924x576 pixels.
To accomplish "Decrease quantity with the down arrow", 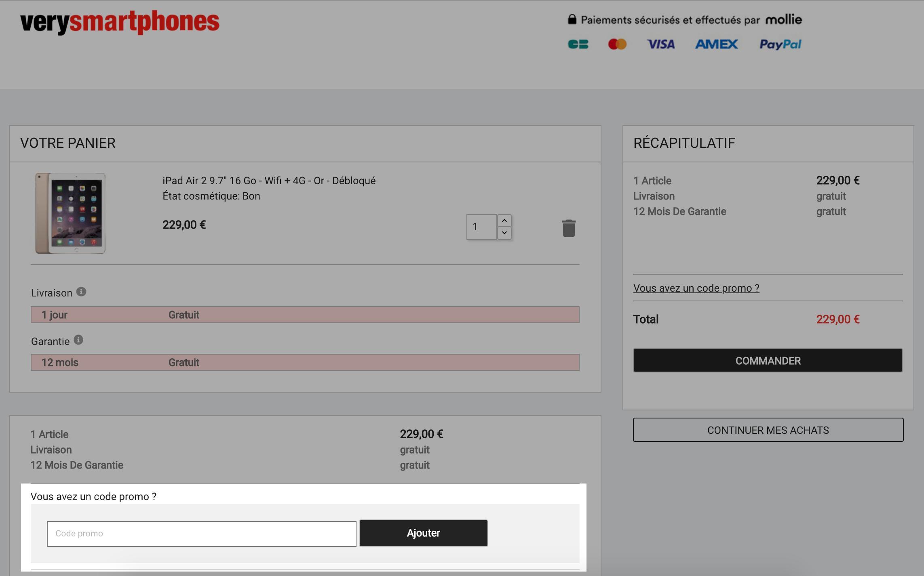I will (x=504, y=233).
